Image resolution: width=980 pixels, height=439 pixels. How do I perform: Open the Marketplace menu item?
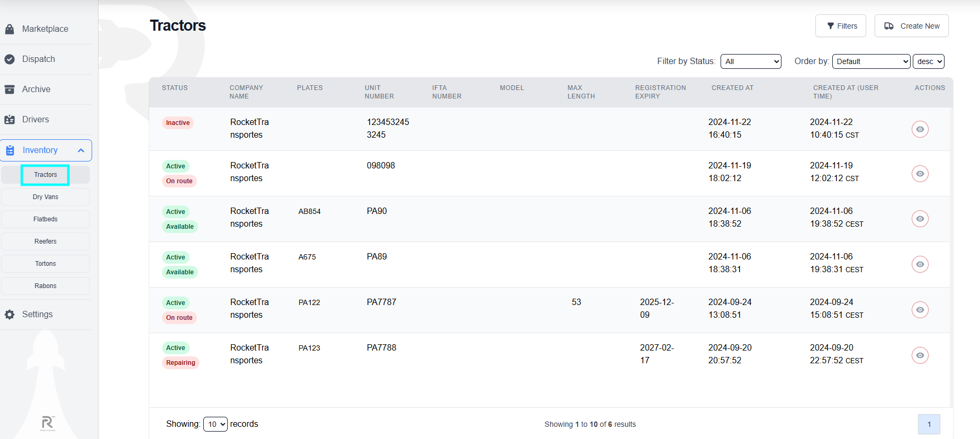[x=46, y=29]
